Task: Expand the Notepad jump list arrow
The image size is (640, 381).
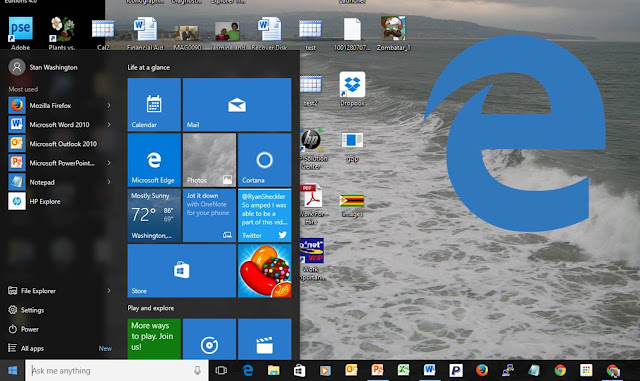Action: tap(109, 182)
